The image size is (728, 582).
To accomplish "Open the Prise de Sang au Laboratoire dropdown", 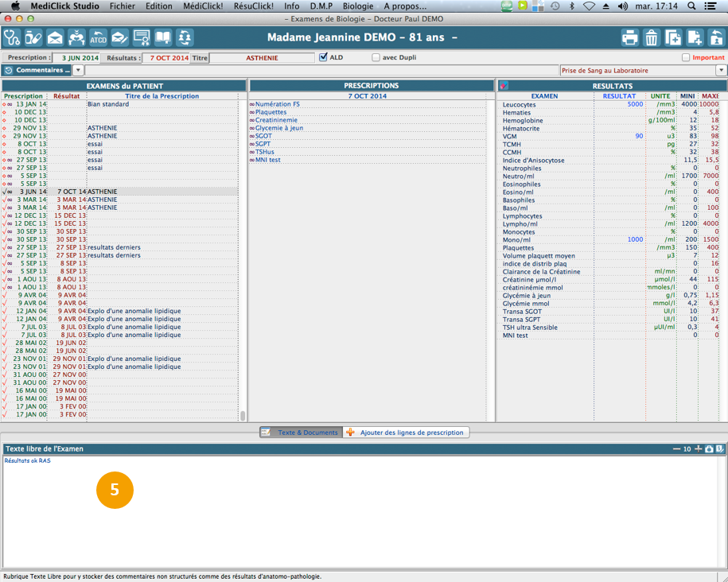I will click(721, 71).
